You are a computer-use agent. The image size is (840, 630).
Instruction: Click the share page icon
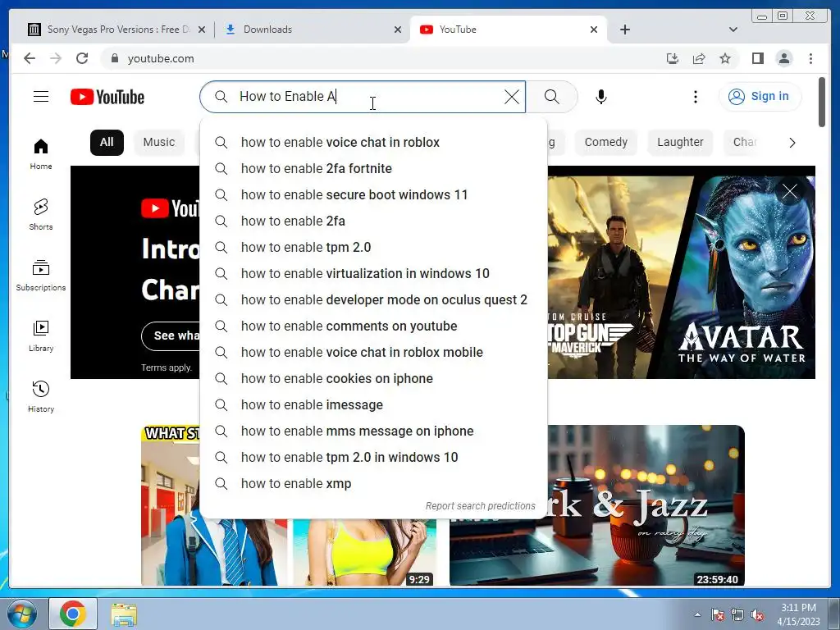click(x=699, y=58)
